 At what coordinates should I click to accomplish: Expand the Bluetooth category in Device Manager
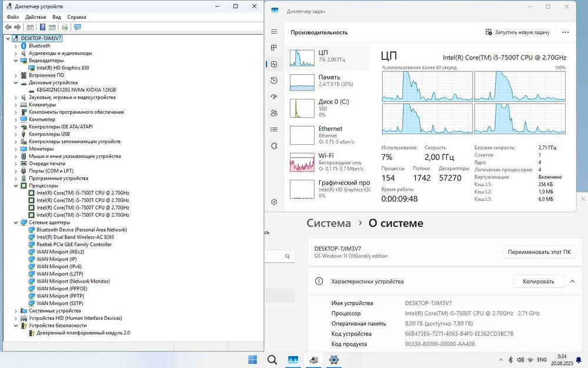pos(16,46)
